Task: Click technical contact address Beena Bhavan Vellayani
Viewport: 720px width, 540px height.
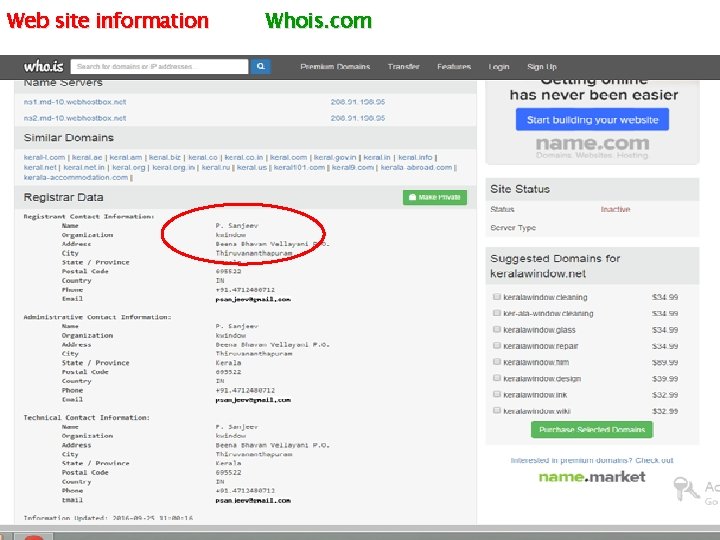Action: tap(272, 445)
